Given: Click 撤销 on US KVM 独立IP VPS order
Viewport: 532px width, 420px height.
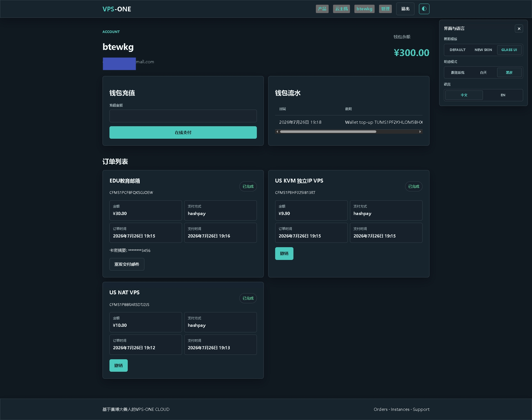Looking at the screenshot, I should coord(284,254).
